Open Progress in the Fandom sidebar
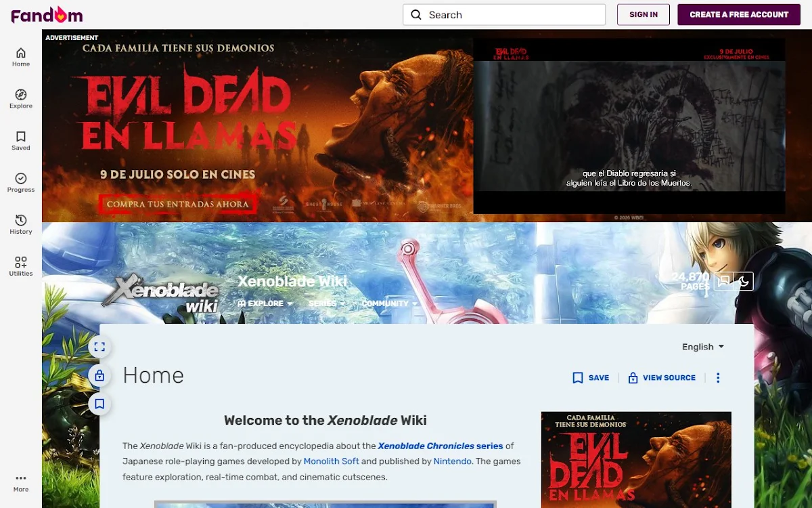This screenshot has width=812, height=508. coord(21,183)
